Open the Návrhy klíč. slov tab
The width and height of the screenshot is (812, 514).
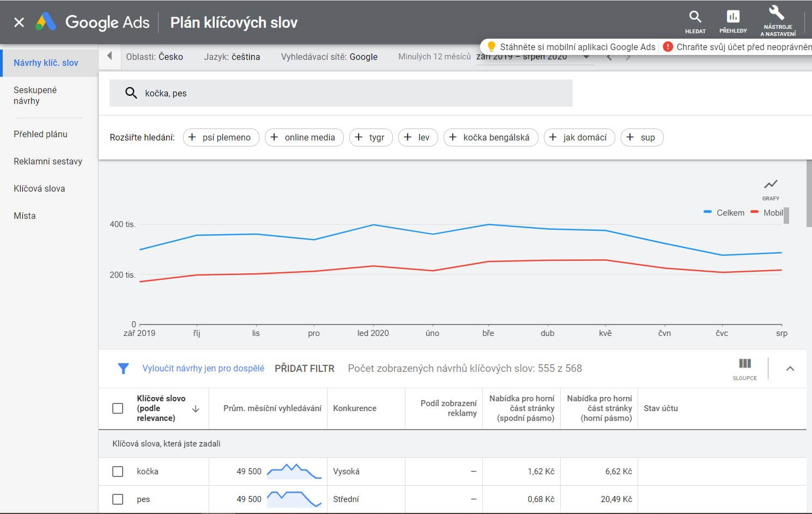49,63
